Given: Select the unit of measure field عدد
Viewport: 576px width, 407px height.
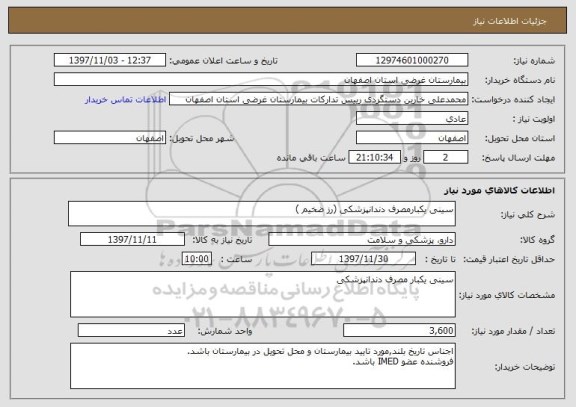Looking at the screenshot, I should 131,330.
